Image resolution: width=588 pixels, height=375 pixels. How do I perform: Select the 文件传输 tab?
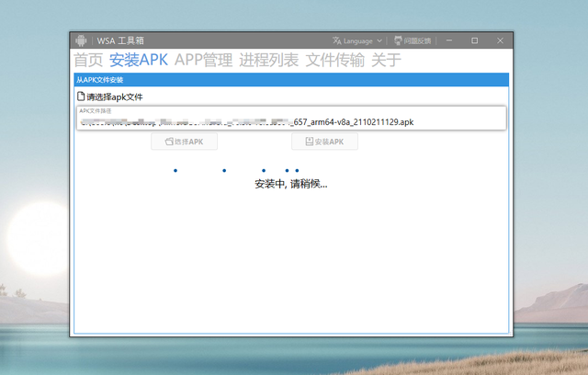[x=334, y=61]
